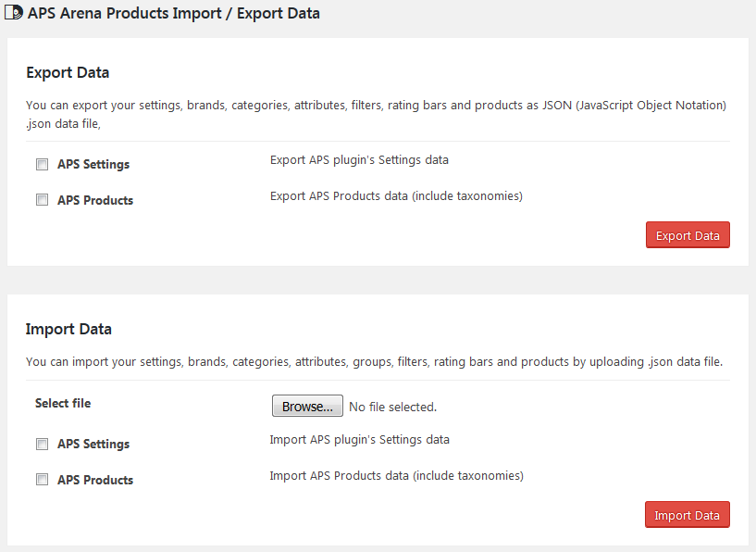Click the 'No file selected.' text
Image resolution: width=756 pixels, height=552 pixels.
(392, 407)
